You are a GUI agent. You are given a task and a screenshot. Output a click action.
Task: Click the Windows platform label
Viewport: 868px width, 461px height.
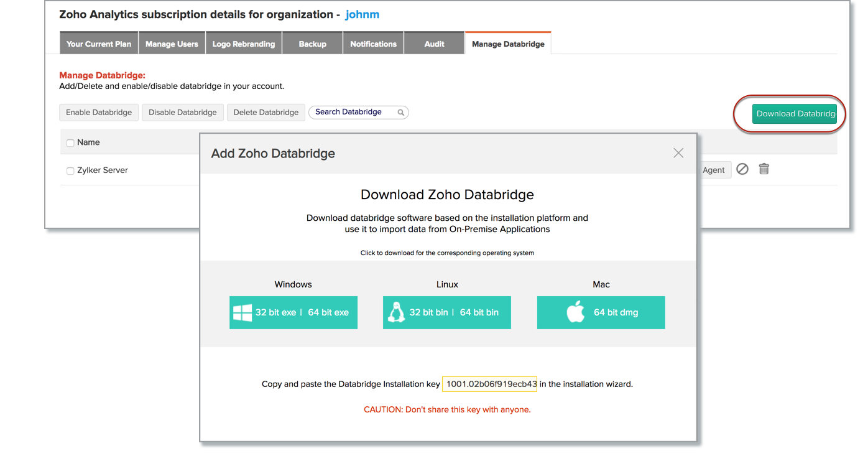293,284
